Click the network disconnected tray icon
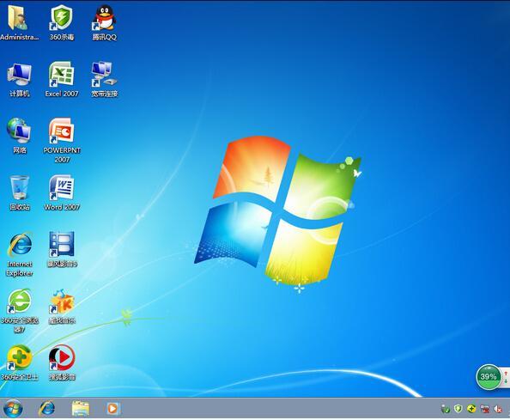 [484, 409]
